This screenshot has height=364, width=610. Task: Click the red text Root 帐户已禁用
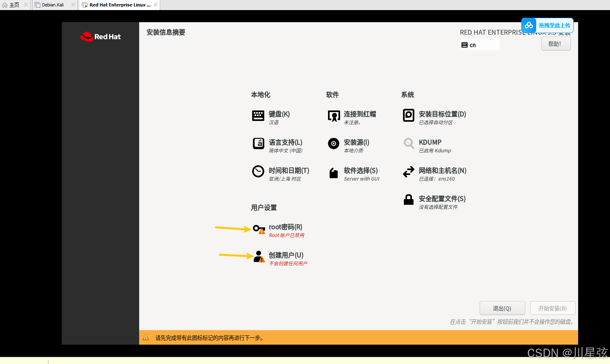(287, 235)
